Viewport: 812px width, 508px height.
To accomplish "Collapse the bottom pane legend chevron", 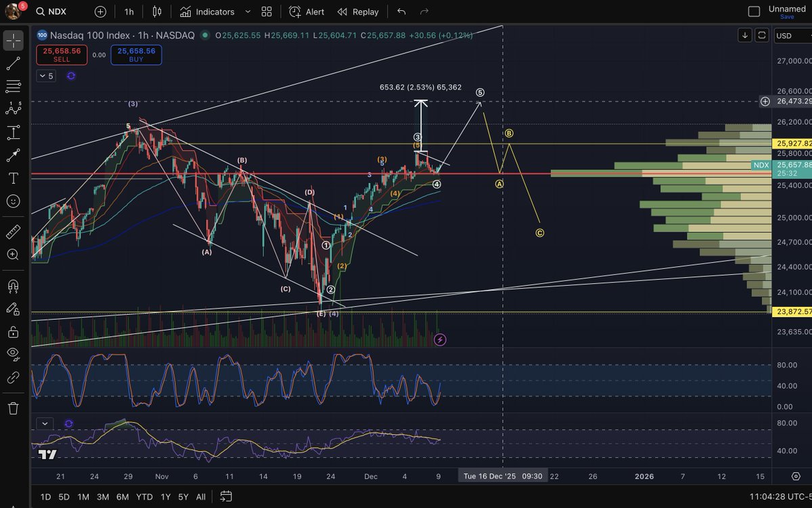I will coord(45,423).
